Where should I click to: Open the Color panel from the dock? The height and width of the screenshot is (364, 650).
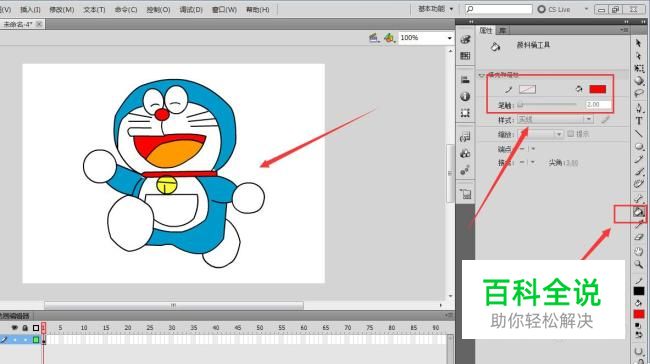click(x=465, y=39)
